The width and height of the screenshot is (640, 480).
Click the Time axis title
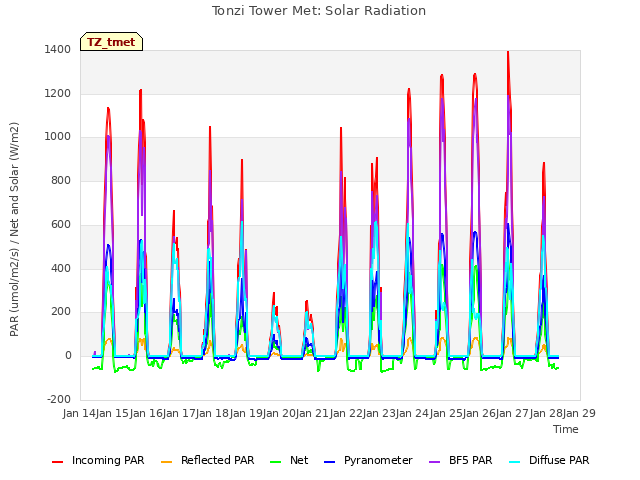566,429
